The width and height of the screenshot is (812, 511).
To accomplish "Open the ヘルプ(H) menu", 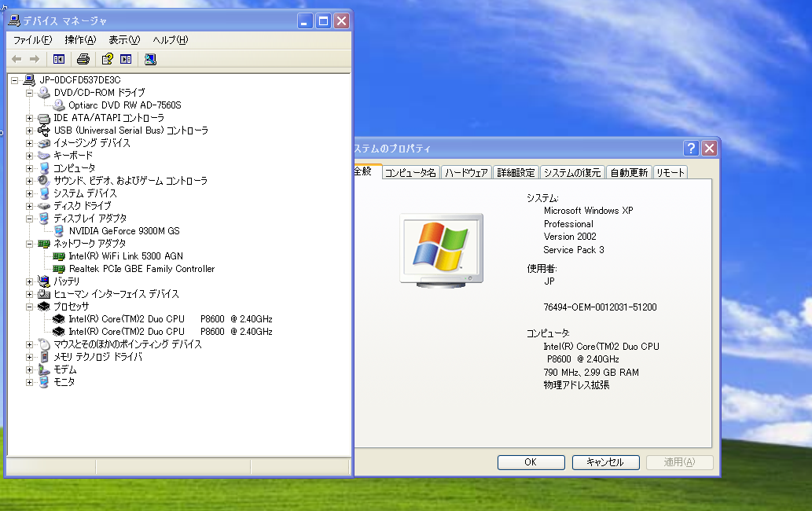I will [x=171, y=40].
